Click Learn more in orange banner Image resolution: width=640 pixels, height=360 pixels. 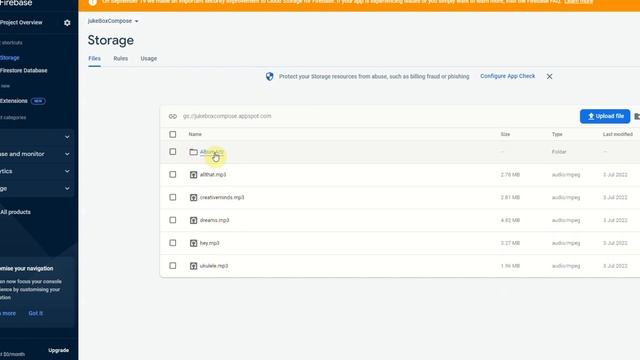tap(578, 2)
